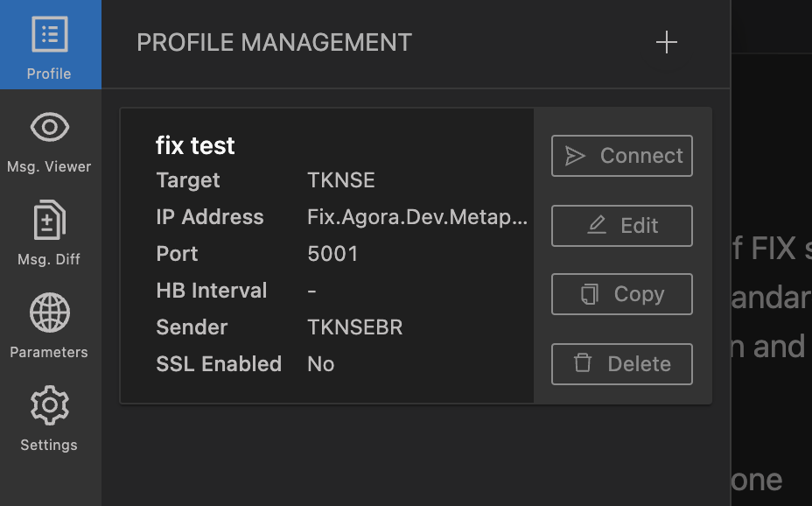Viewport: 812px width, 506px height.
Task: Click the IP Address field label
Action: 209,217
